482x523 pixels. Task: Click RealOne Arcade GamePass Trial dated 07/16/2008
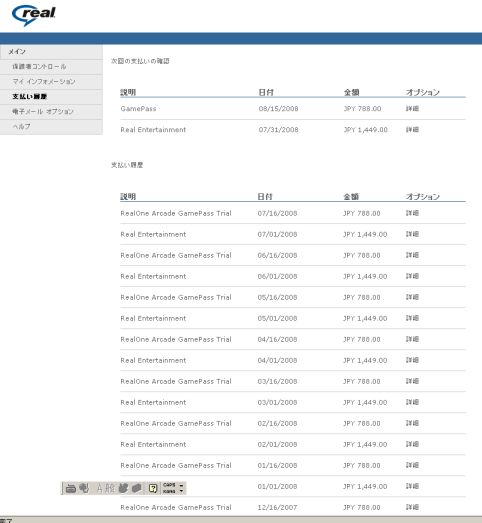pos(176,213)
